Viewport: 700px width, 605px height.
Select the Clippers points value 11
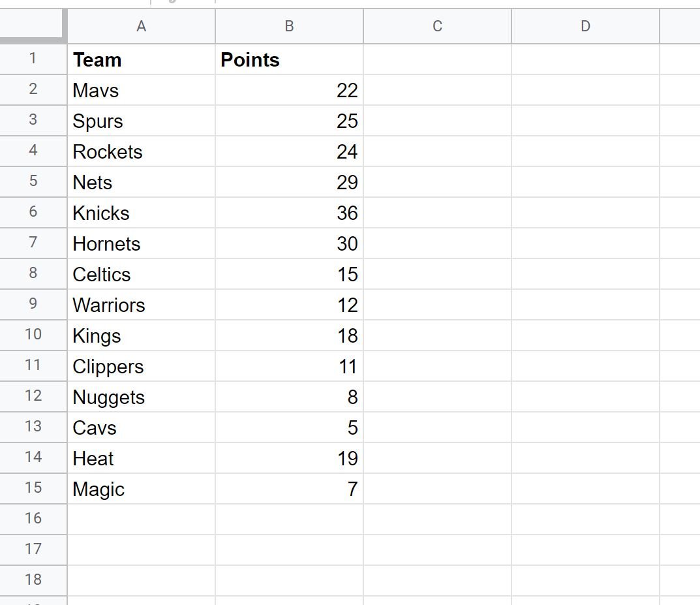[x=289, y=366]
